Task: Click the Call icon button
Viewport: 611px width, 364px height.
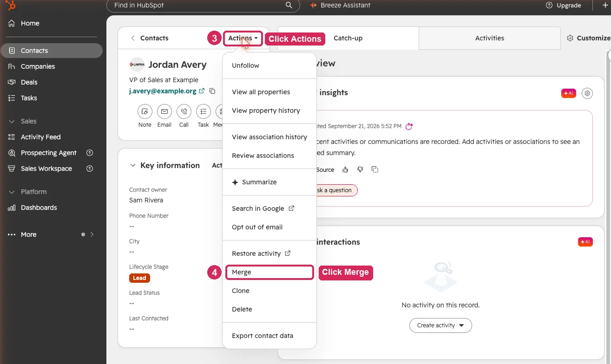Action: pyautogui.click(x=184, y=111)
